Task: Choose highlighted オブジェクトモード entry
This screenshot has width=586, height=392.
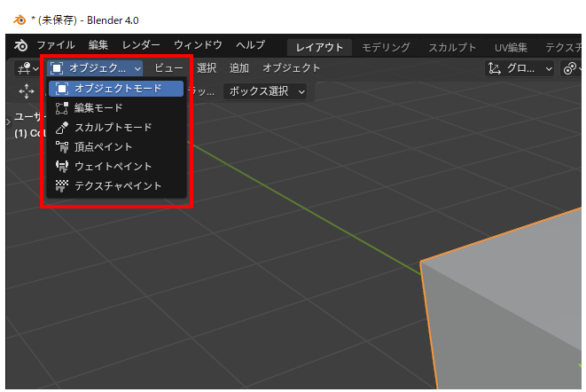Action: pyautogui.click(x=117, y=89)
